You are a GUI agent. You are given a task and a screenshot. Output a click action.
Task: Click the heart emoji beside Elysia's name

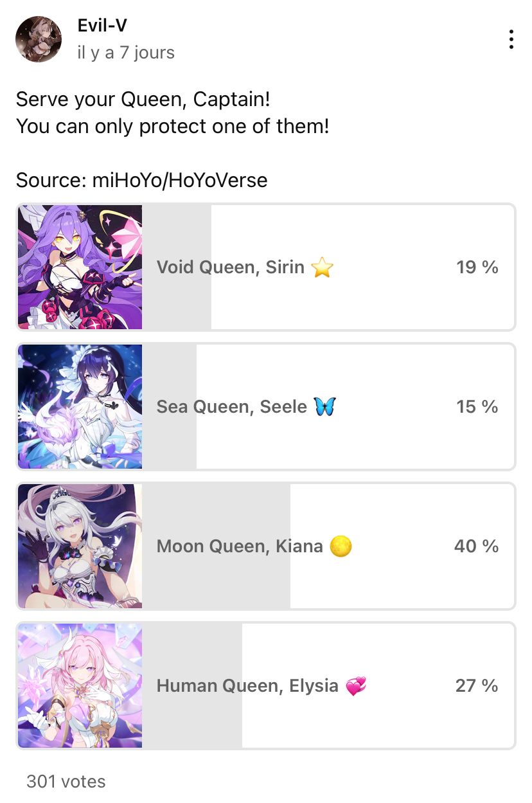pos(357,685)
